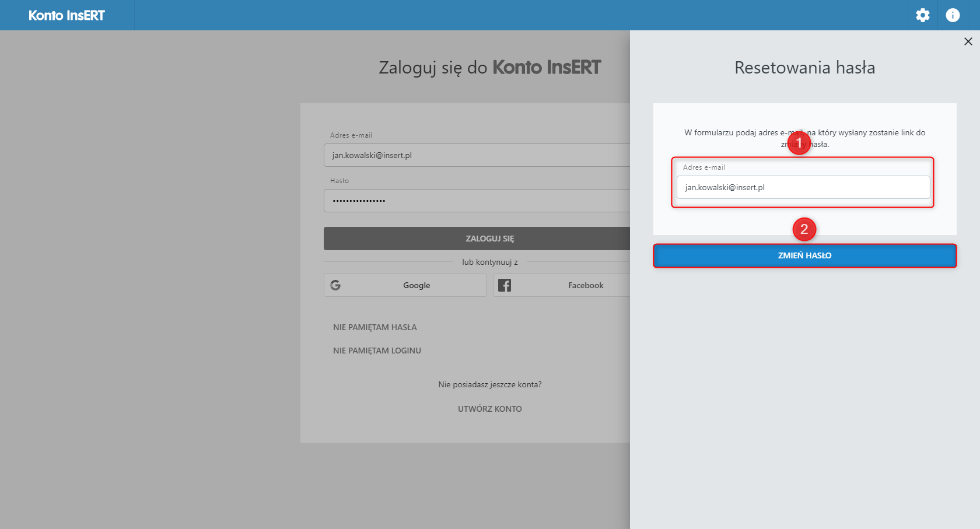Click the Hasło password field
Screen dimensions: 980x529
coord(477,201)
